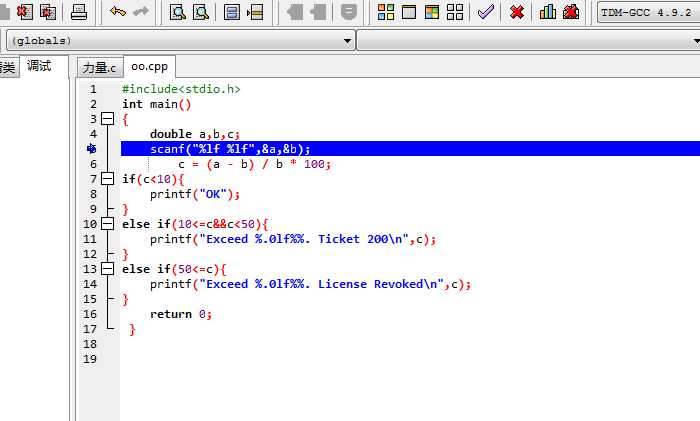This screenshot has height=421, width=700.
Task: Click the Print toolbar icon
Action: pyautogui.click(x=79, y=12)
